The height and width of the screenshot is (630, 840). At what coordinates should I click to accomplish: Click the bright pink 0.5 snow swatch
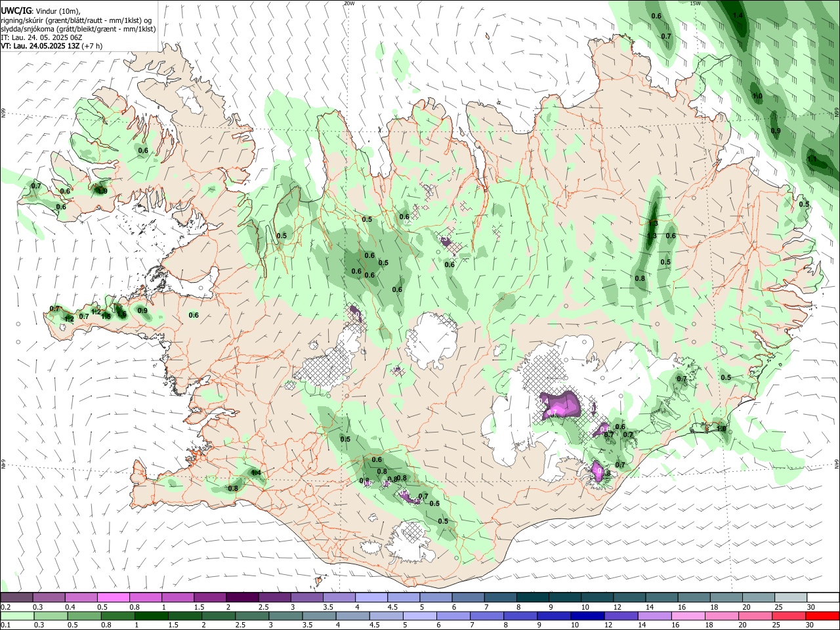(x=114, y=597)
